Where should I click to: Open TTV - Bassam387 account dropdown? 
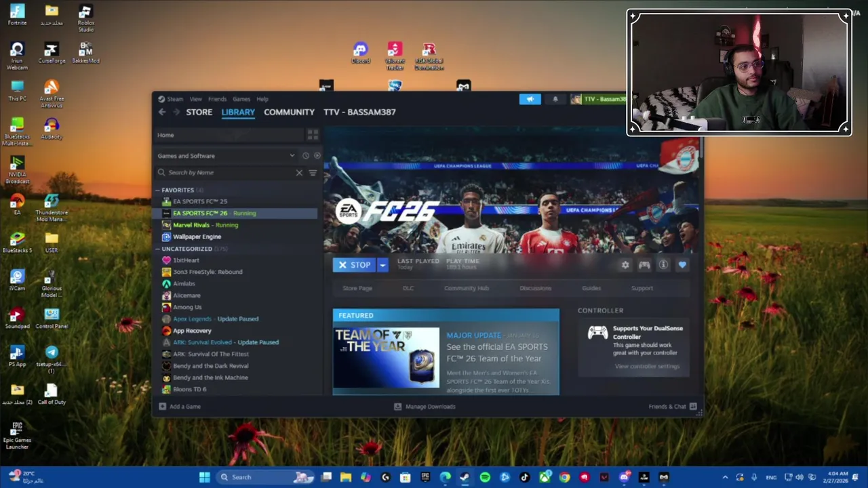[599, 99]
